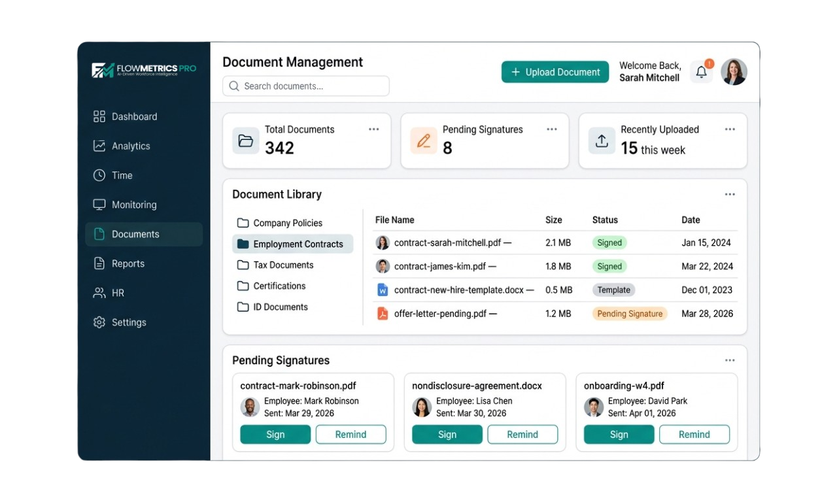Click the Word icon for contract-new-hire-template.docx

(x=383, y=290)
